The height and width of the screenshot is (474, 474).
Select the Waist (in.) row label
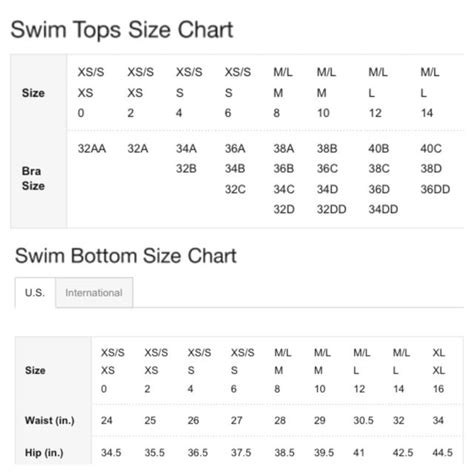tap(50, 420)
